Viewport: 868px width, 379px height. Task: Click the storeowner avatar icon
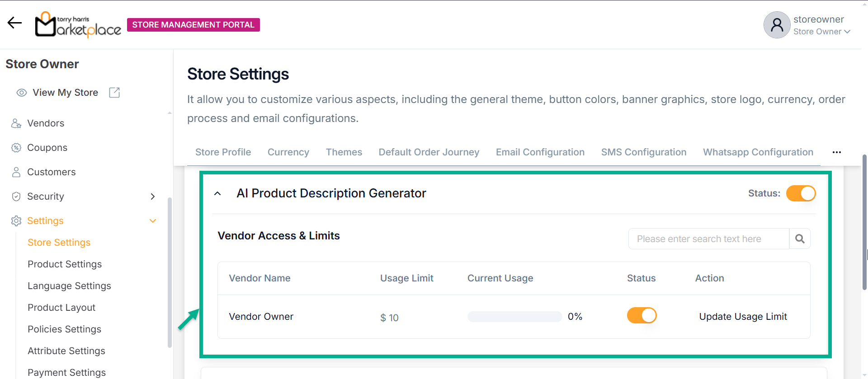tap(777, 25)
